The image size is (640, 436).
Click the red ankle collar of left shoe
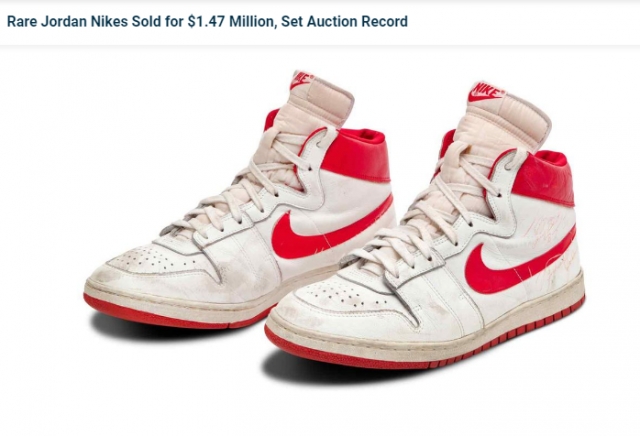point(356,155)
